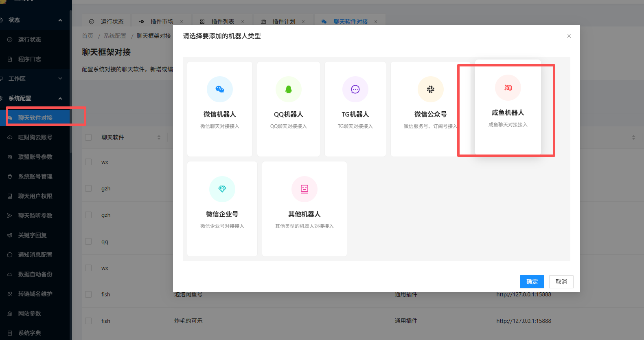Tick the checkbox for the qq row

click(x=88, y=241)
